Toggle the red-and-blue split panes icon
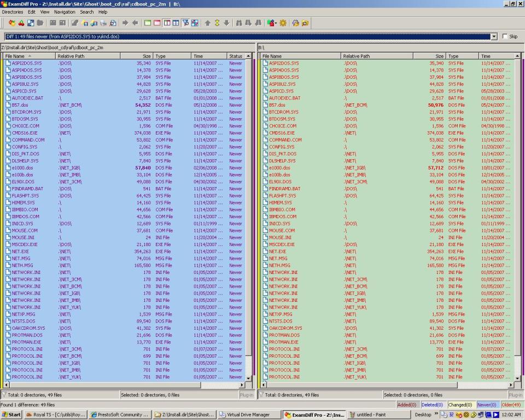525x420 pixels. 166,23
